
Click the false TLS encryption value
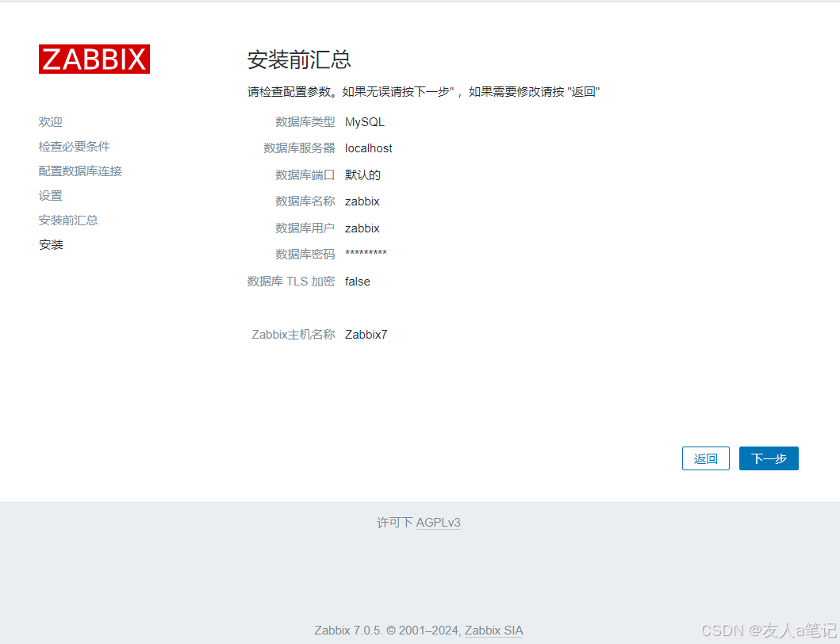point(357,282)
